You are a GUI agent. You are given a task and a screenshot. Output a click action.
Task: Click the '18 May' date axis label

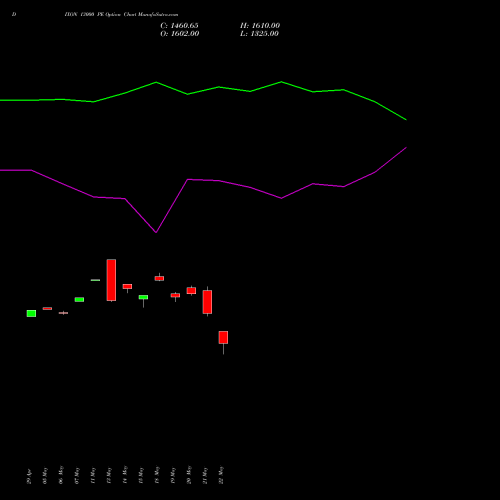(x=157, y=475)
